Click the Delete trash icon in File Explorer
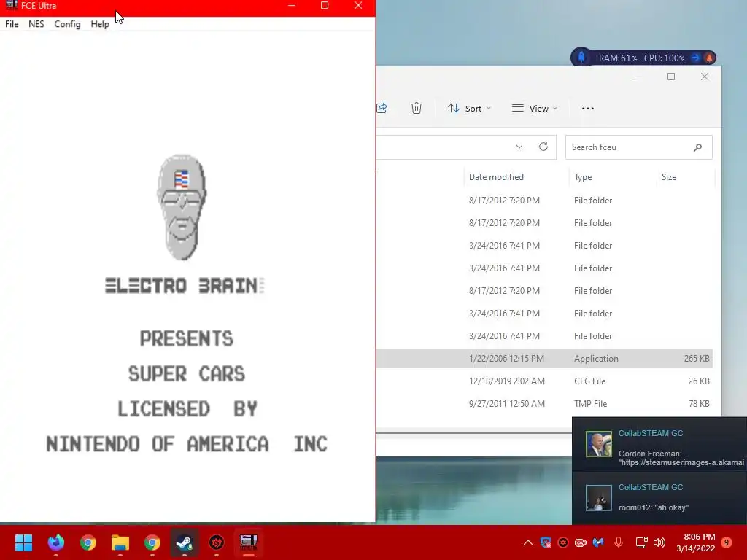This screenshot has width=747, height=560. (417, 108)
